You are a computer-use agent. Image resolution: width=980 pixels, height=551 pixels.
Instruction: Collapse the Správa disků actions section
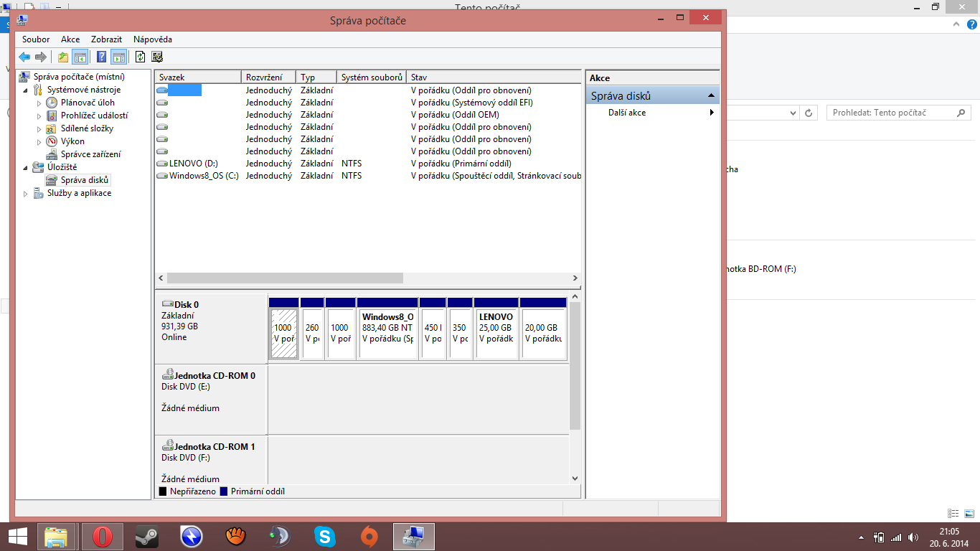(x=711, y=96)
